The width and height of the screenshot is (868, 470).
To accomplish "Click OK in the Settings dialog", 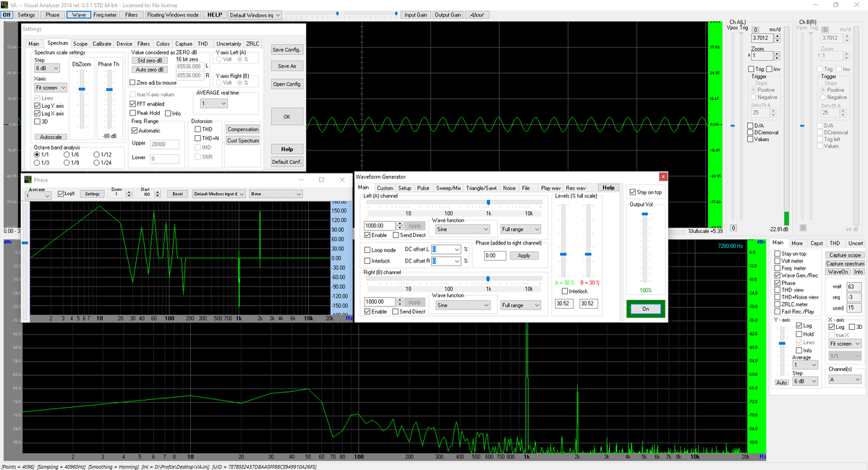I will [x=286, y=116].
